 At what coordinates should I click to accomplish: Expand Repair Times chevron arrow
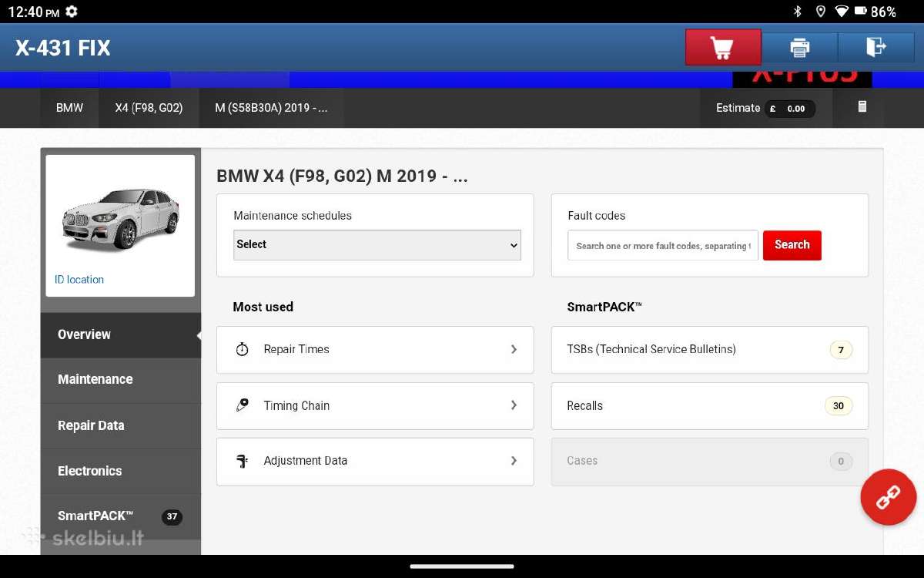coord(514,349)
